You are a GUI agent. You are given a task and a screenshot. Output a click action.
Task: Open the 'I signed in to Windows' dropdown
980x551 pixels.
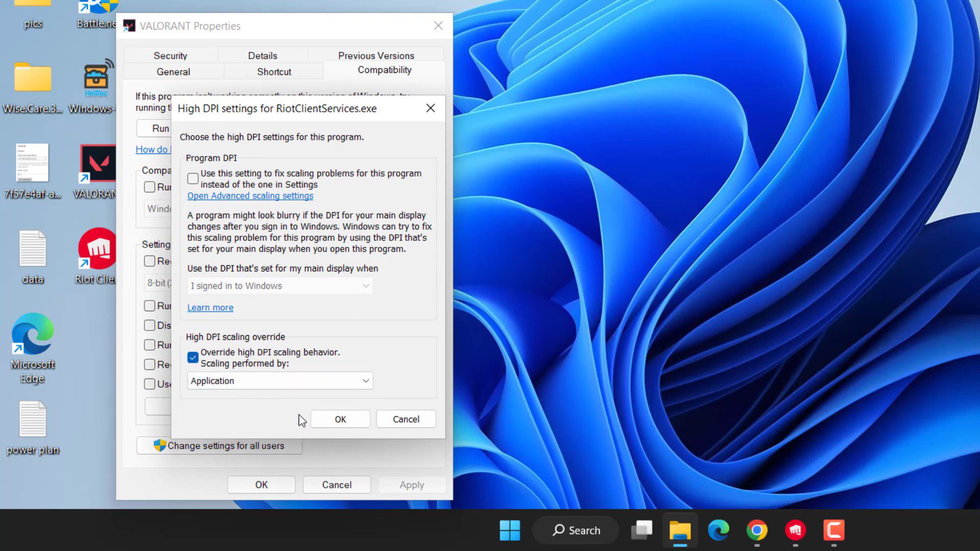pyautogui.click(x=280, y=286)
